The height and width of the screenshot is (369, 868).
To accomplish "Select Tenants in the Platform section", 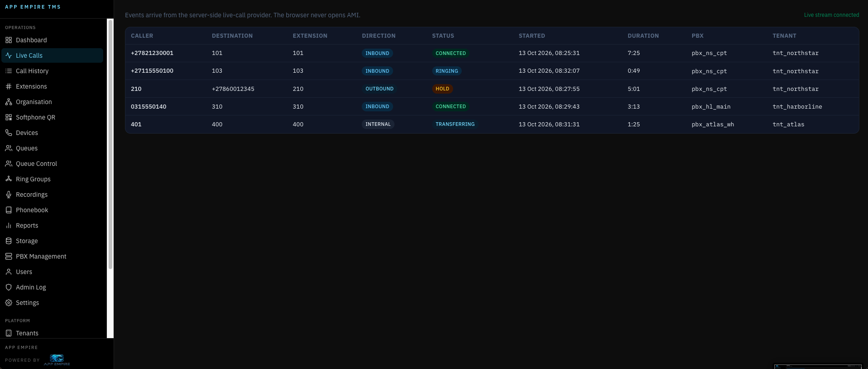I will pos(52,333).
